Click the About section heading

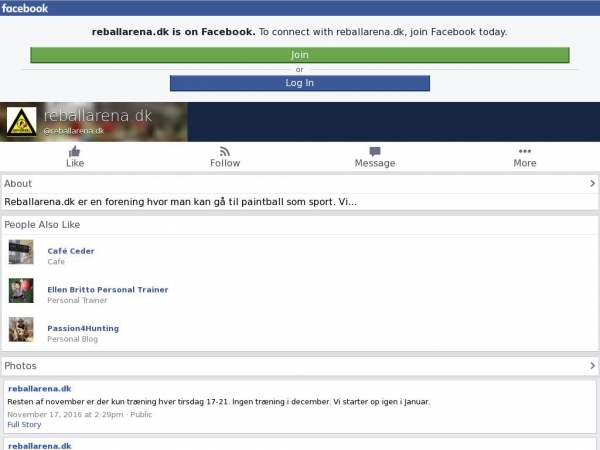(18, 184)
